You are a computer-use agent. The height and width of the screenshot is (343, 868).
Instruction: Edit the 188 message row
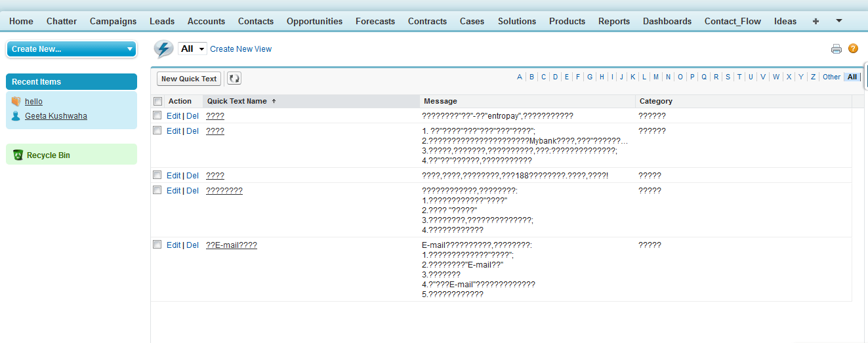pyautogui.click(x=173, y=175)
